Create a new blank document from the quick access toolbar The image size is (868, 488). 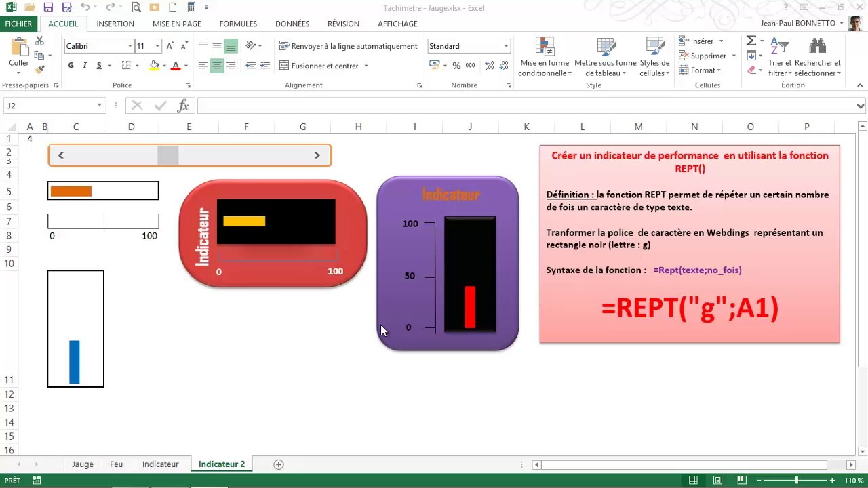(173, 7)
